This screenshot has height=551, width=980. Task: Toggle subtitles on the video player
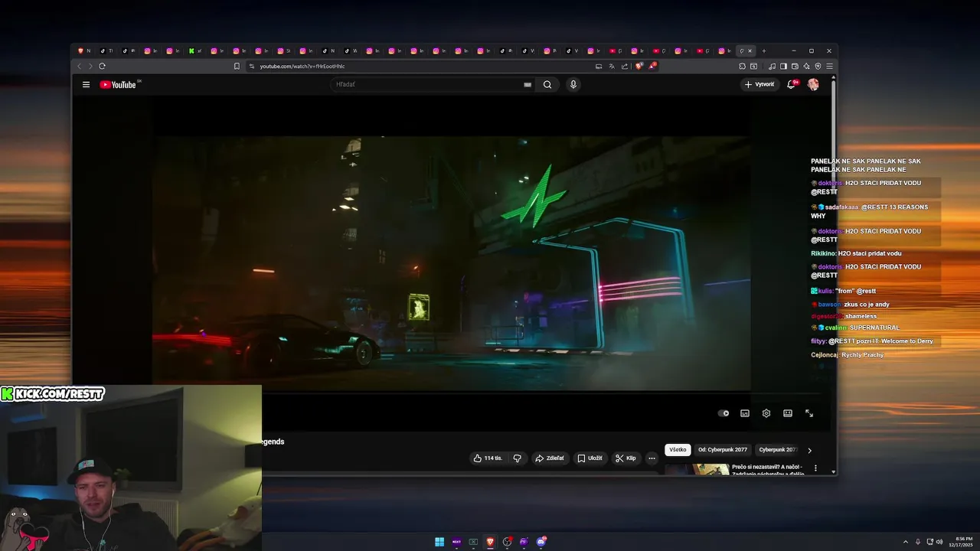pyautogui.click(x=745, y=413)
